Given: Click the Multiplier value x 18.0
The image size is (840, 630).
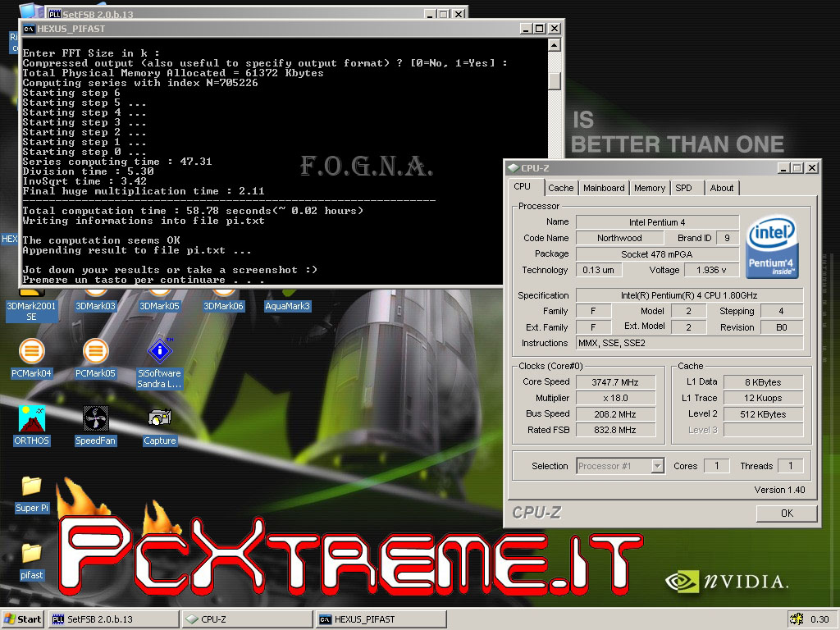Looking at the screenshot, I should (x=615, y=398).
